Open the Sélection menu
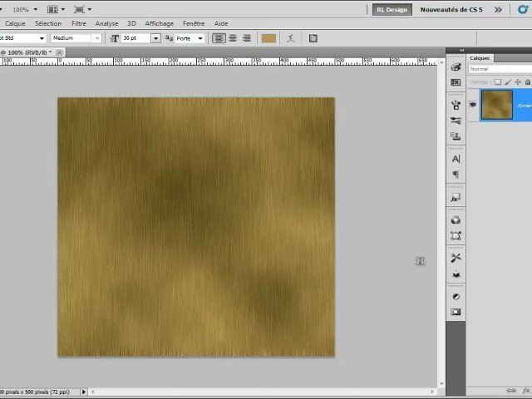The height and width of the screenshot is (399, 532). coord(48,23)
